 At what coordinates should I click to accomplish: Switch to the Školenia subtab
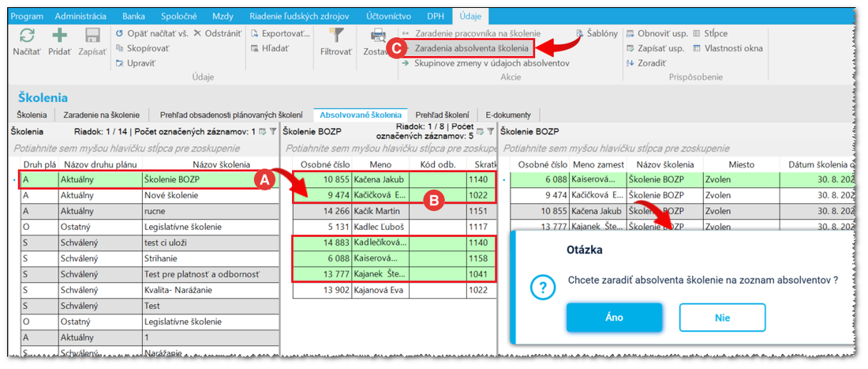pos(32,115)
